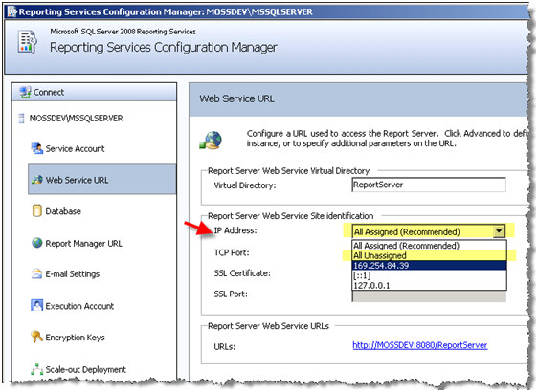The image size is (538, 392).
Task: Open Encryption Keys page
Action: [75, 338]
